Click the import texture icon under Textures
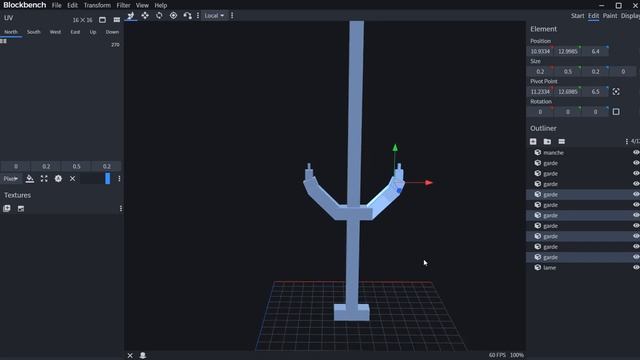Image resolution: width=640 pixels, height=360 pixels. pos(21,209)
